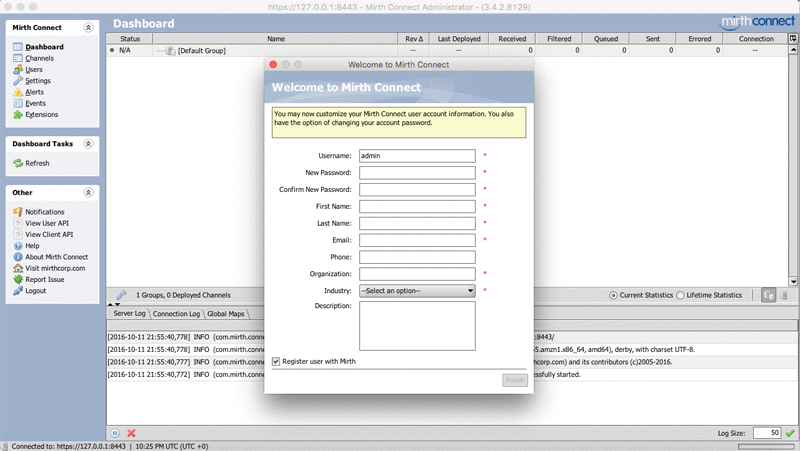Click the Log Size field
Viewport: 800px width, 451px height.
click(x=767, y=433)
